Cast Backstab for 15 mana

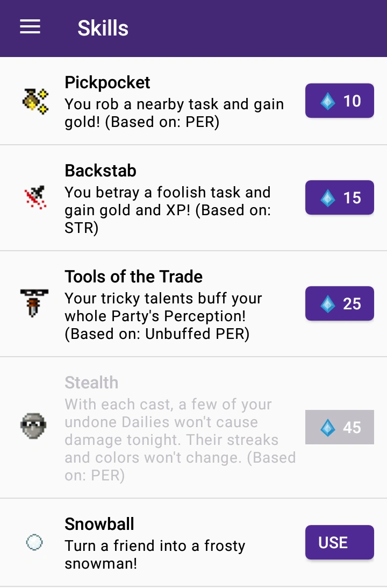click(339, 197)
